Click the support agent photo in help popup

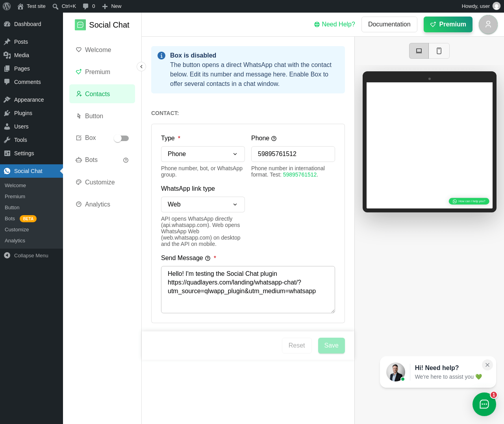click(x=396, y=372)
